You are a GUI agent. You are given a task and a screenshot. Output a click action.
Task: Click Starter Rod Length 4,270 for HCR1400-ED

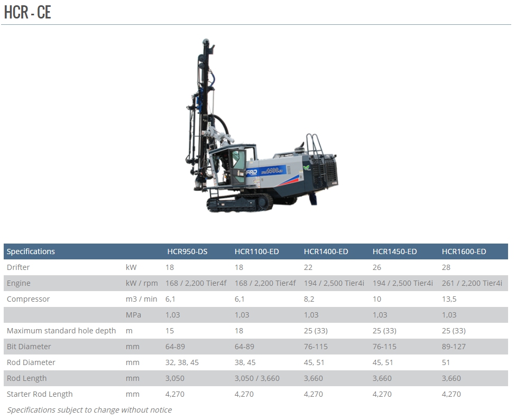[314, 394]
